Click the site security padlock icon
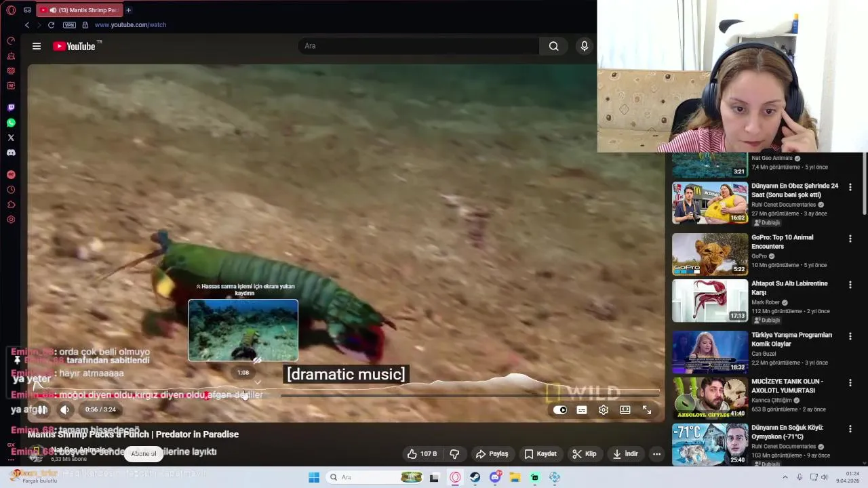Screen dimensions: 868x488 pos(85,25)
